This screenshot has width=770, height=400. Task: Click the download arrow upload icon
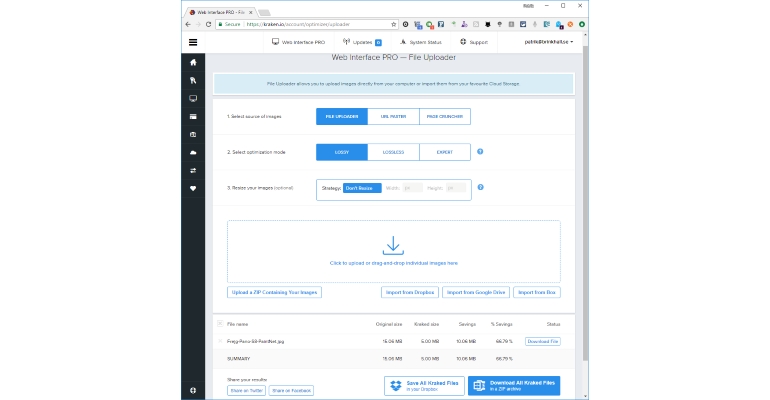pos(393,245)
